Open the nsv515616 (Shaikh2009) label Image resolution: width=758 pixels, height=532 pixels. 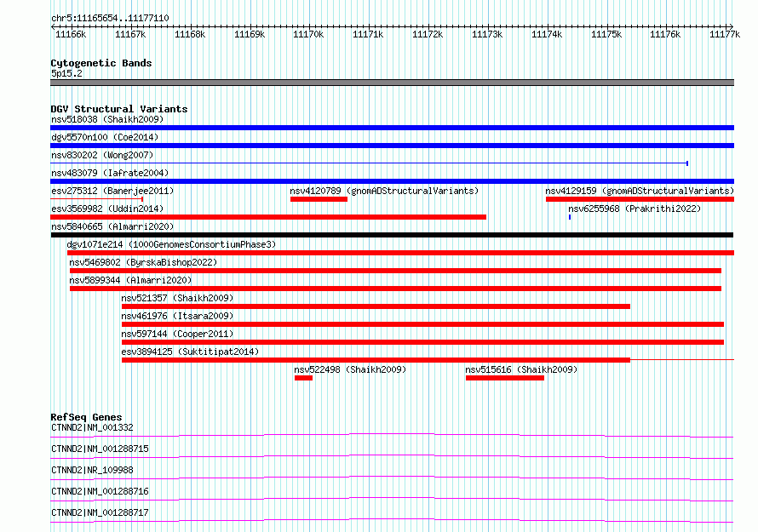point(521,369)
